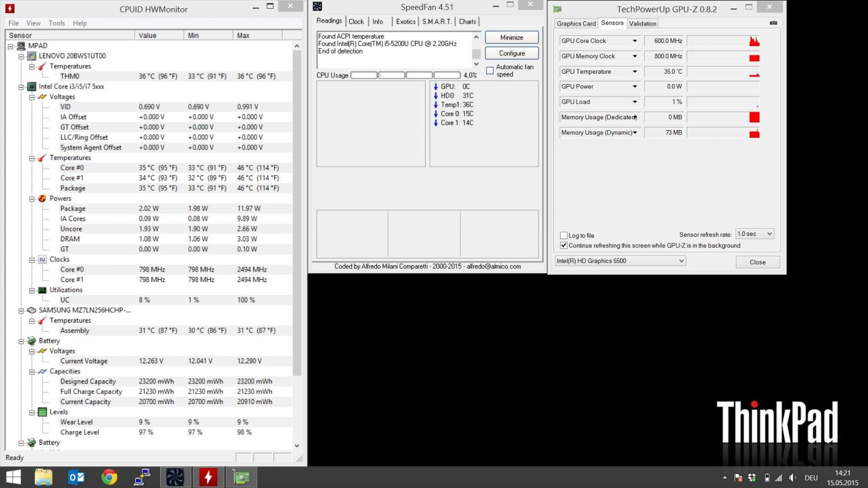
Task: Open the GPU Temperature sensor dropdown
Action: [635, 72]
